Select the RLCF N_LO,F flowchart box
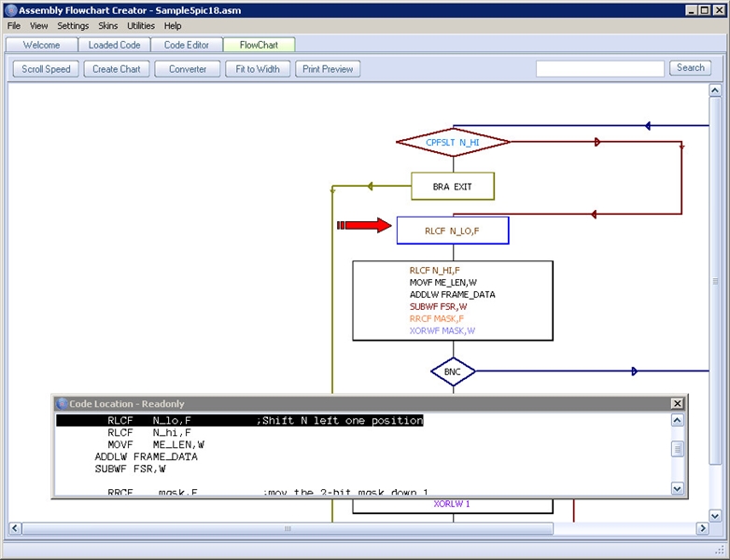 pyautogui.click(x=453, y=231)
